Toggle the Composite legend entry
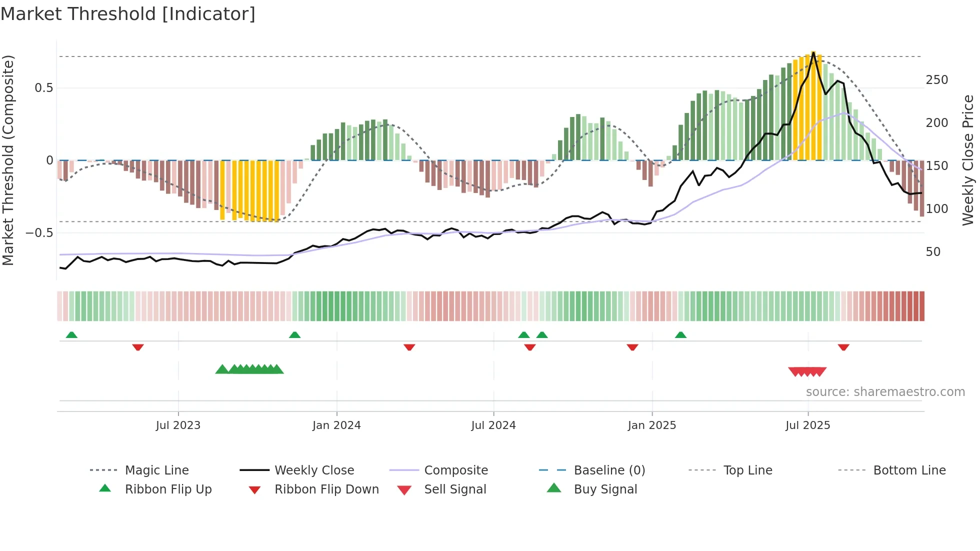The width and height of the screenshot is (980, 551). 456,470
